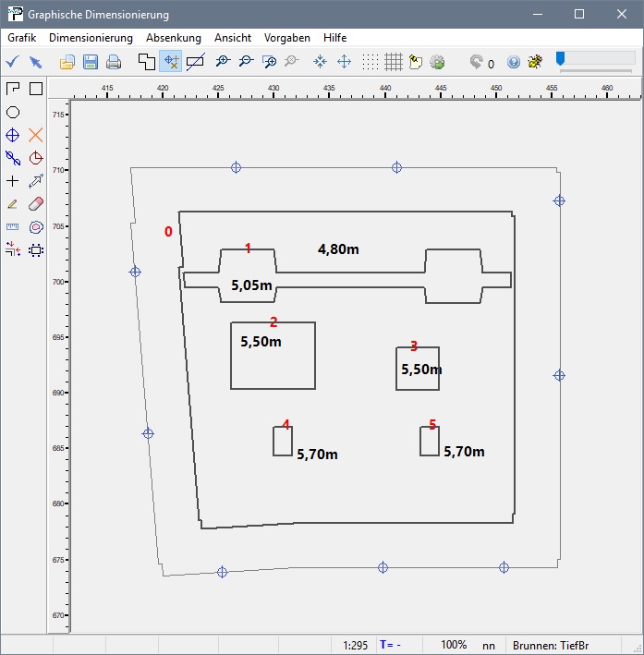This screenshot has height=655, width=644.
Task: Activate the ruler measurement tool
Action: tap(13, 226)
